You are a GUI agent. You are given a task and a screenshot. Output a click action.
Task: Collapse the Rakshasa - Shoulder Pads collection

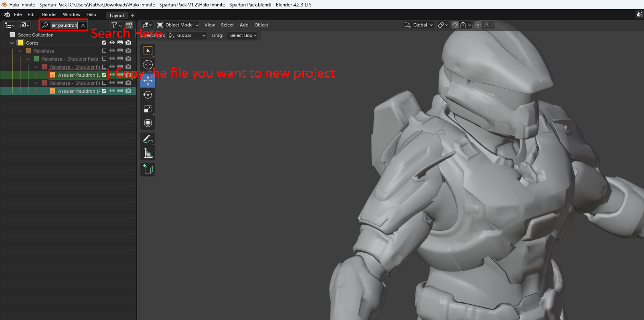(28, 59)
